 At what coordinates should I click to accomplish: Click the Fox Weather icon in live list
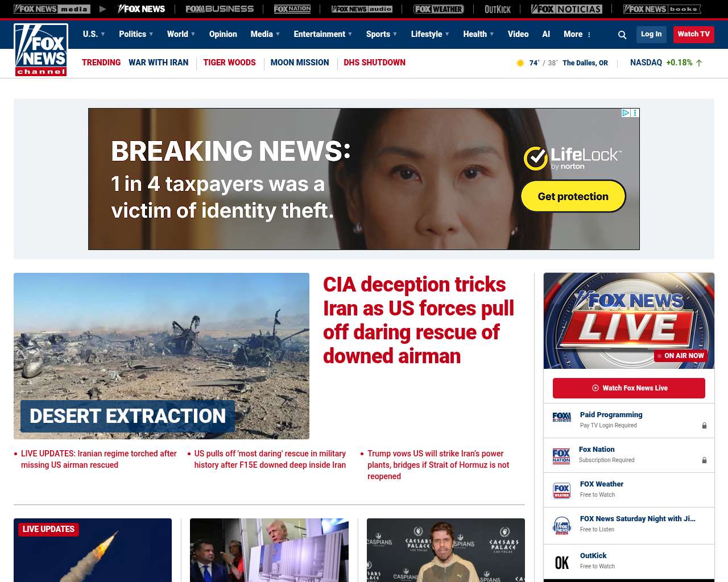(x=561, y=490)
